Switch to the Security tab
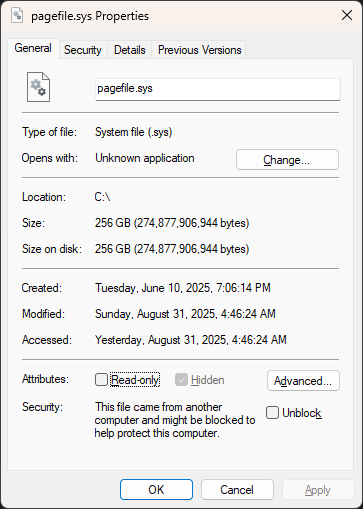Screen dimensions: 363x509 (x=83, y=50)
